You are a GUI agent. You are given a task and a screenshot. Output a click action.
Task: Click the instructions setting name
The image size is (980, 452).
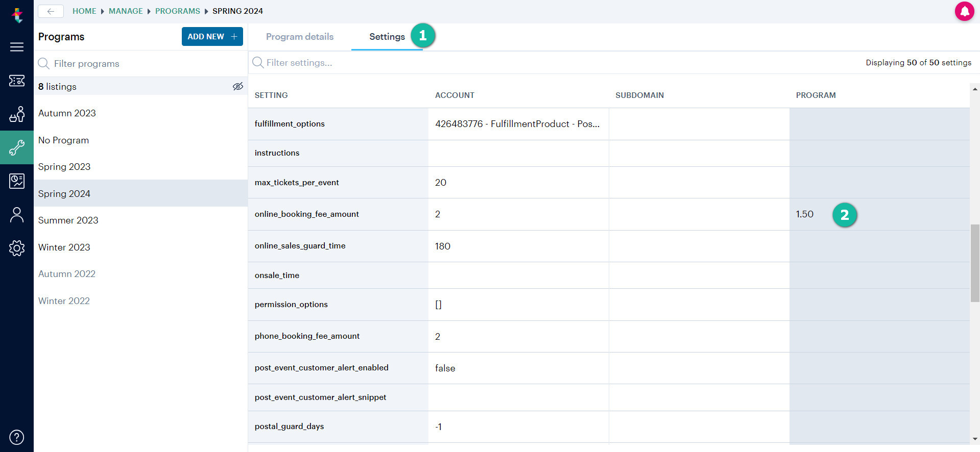[277, 153]
